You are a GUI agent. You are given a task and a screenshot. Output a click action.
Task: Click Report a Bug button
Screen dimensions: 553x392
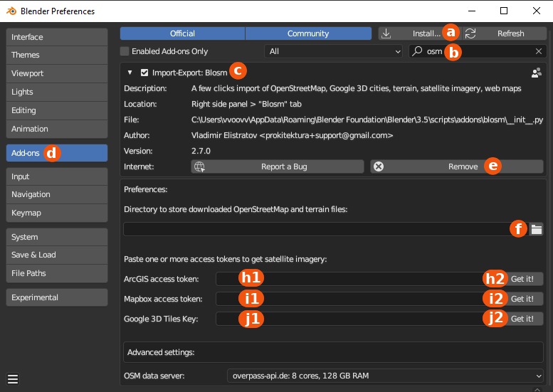coord(278,166)
